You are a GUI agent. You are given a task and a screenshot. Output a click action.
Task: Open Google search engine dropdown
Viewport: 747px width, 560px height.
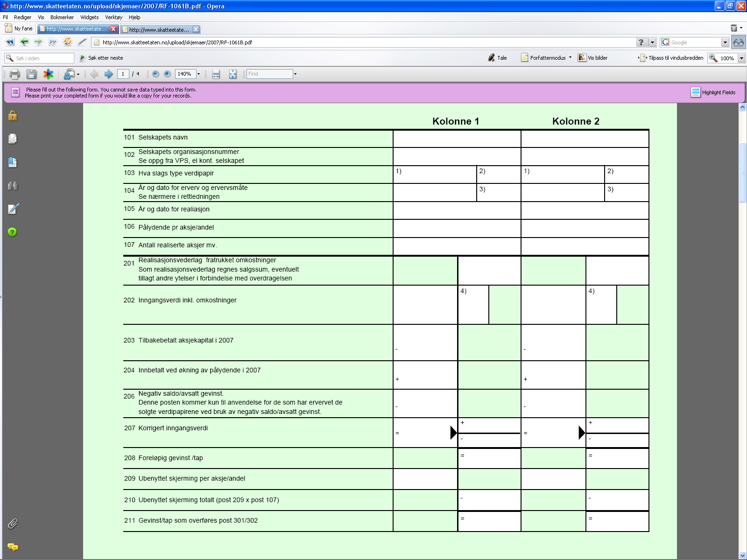725,42
